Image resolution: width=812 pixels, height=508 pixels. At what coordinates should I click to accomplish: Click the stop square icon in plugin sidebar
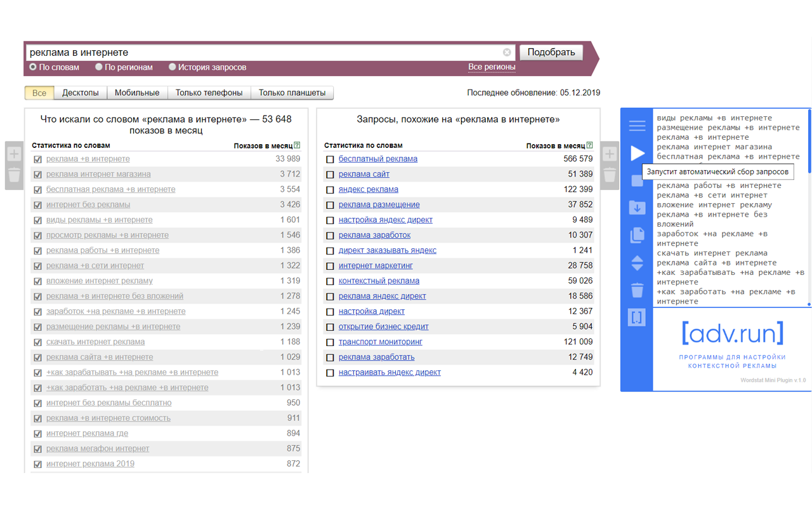click(637, 181)
